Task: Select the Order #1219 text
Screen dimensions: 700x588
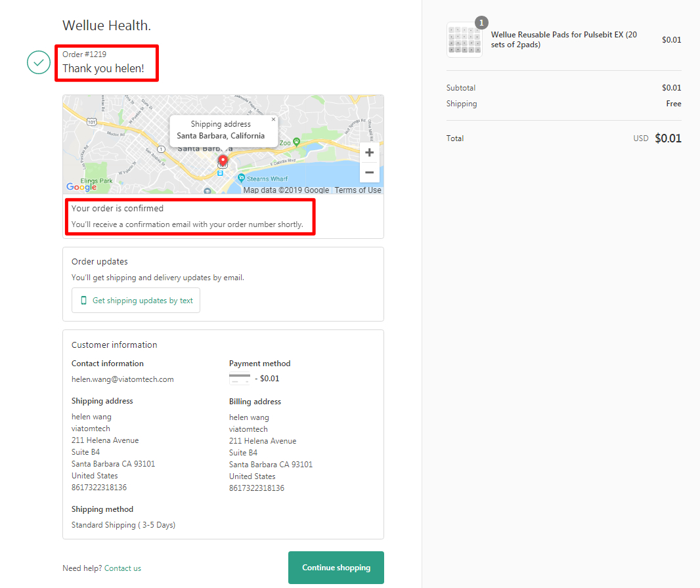Action: tap(84, 54)
